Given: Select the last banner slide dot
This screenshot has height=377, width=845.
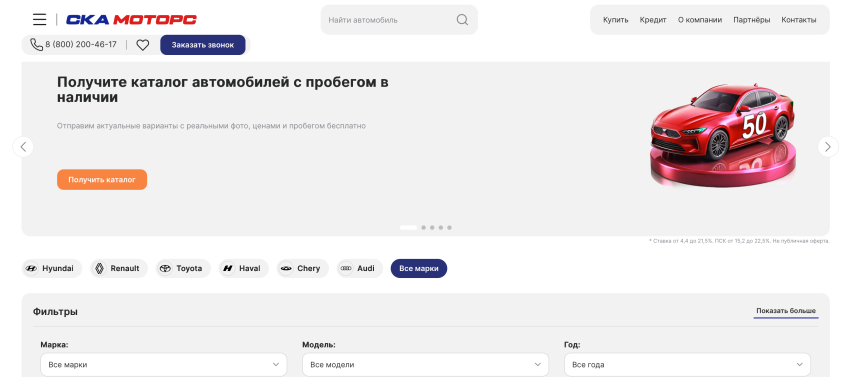Looking at the screenshot, I should (449, 228).
